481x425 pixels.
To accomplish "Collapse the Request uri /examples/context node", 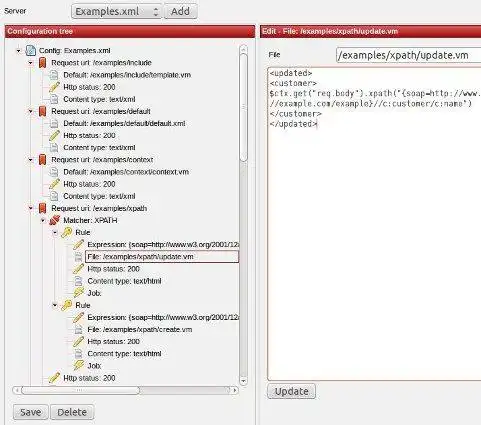I will 31,160.
